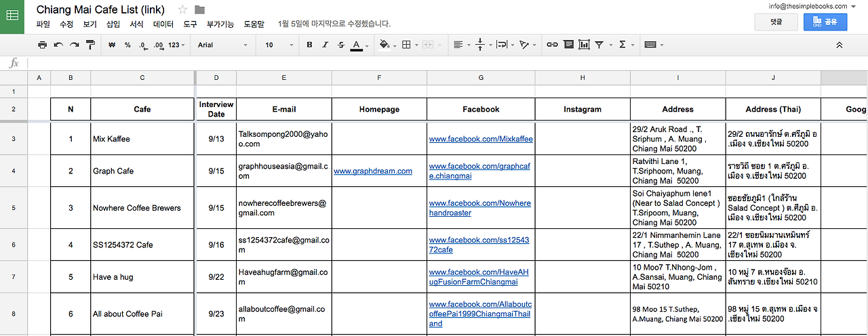The image size is (868, 336).
Task: Open the 123 more formats dropdown
Action: point(177,45)
